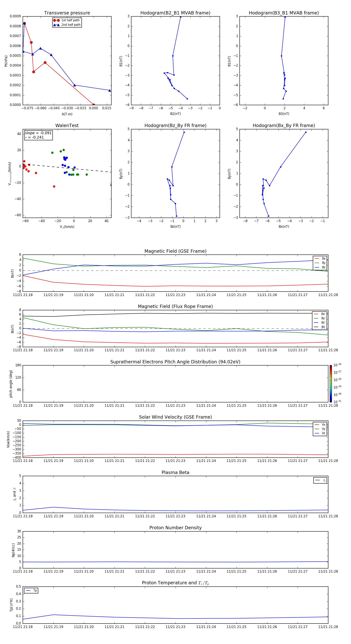Click 'Vy' legend entry in velocity plot
The height and width of the screenshot is (644, 351).
(x=320, y=429)
